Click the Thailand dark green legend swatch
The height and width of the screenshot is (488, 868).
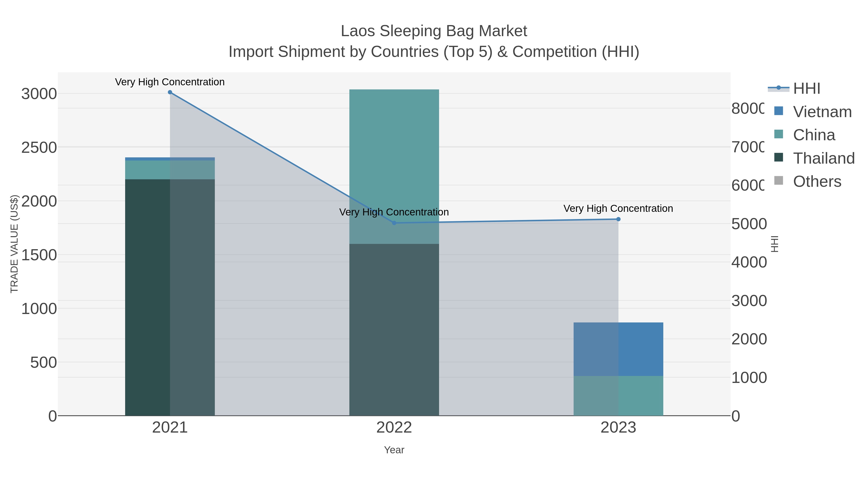779,157
